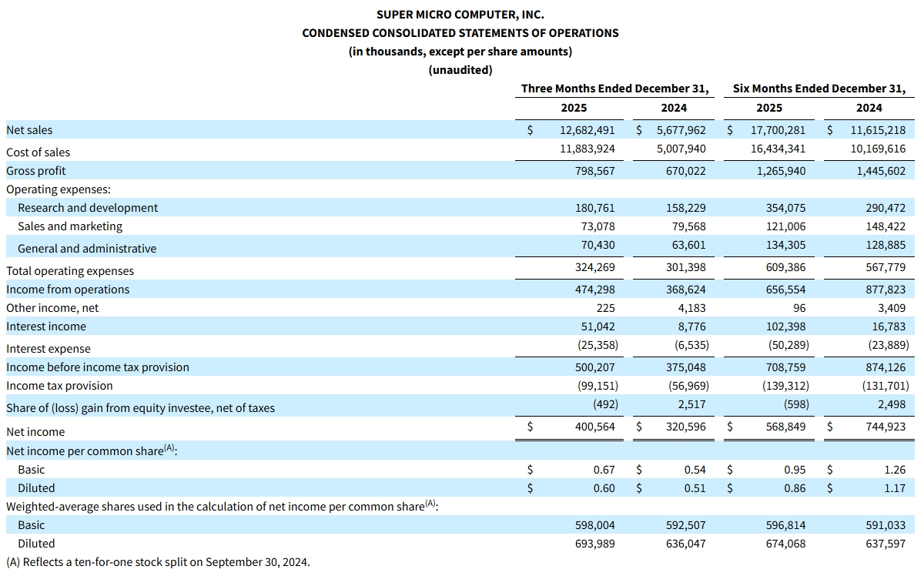Select the General and administrative label

click(87, 249)
